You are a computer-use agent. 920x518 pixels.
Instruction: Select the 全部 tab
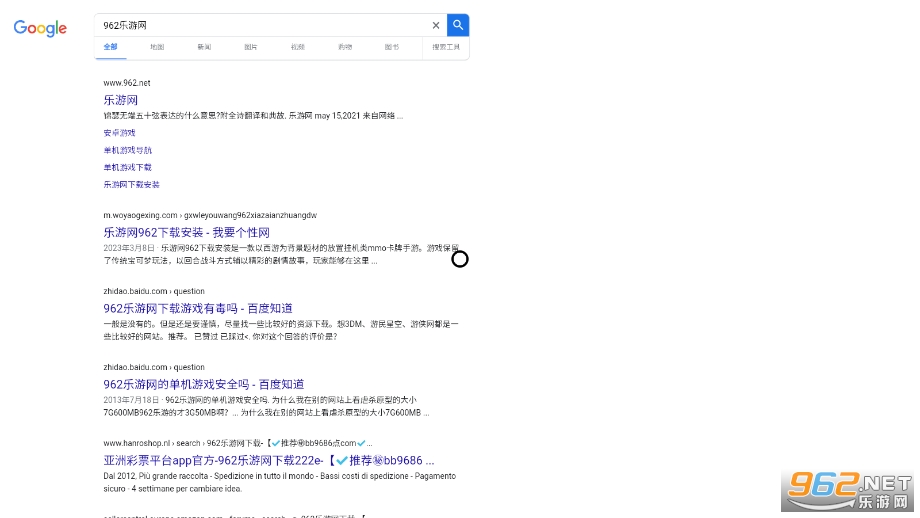coord(110,47)
